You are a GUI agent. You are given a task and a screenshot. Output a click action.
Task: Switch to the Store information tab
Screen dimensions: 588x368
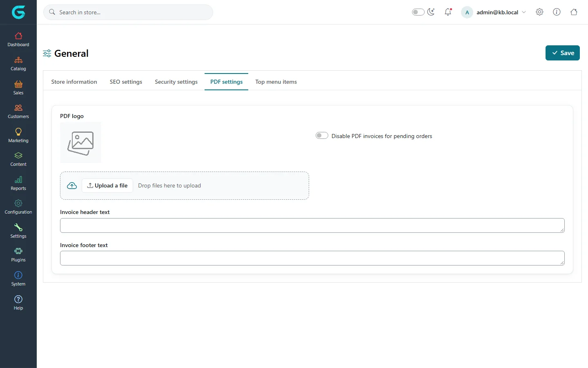[74, 82]
